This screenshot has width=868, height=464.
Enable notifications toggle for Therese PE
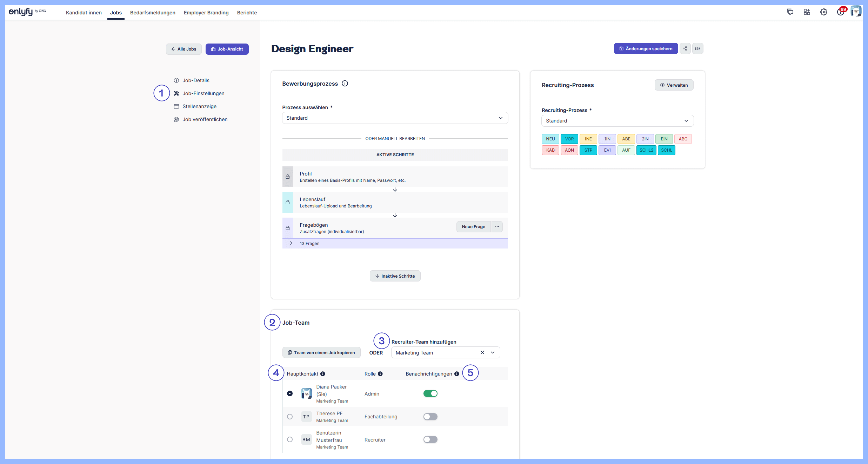pos(430,417)
